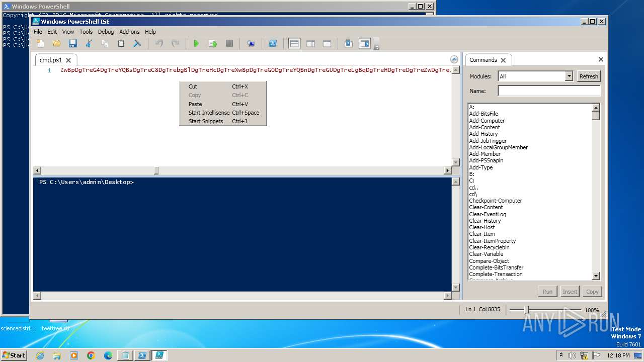This screenshot has width=644, height=362.
Task: Open the View menu
Action: [68, 32]
